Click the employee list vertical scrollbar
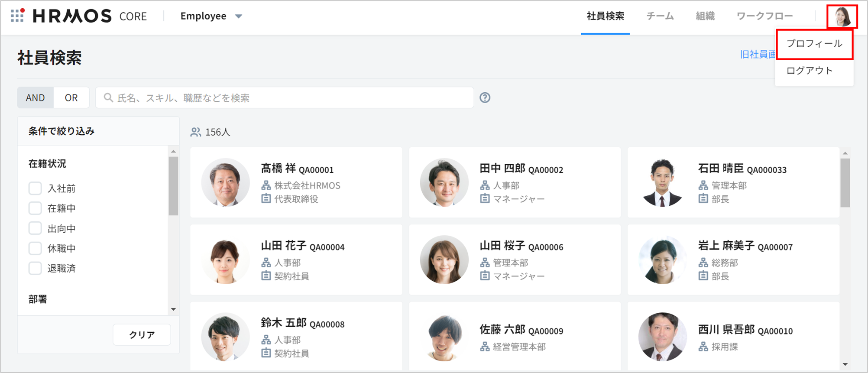Viewport: 868px width, 373px height. (x=845, y=183)
